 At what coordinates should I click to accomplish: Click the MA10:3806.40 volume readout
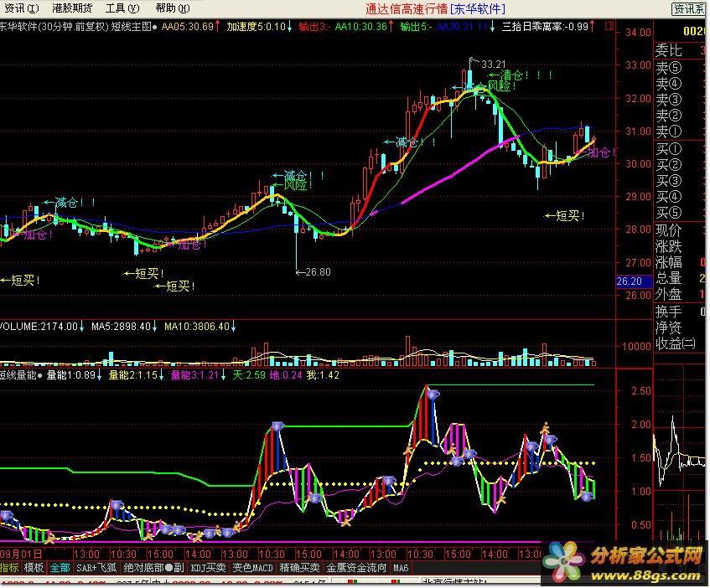pos(196,327)
